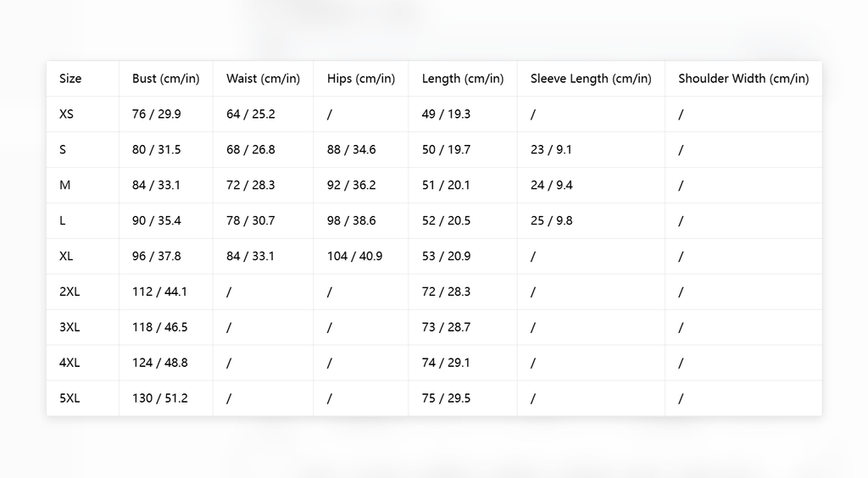The height and width of the screenshot is (478, 868).
Task: Select the 3XL size row label
Action: [x=70, y=327]
